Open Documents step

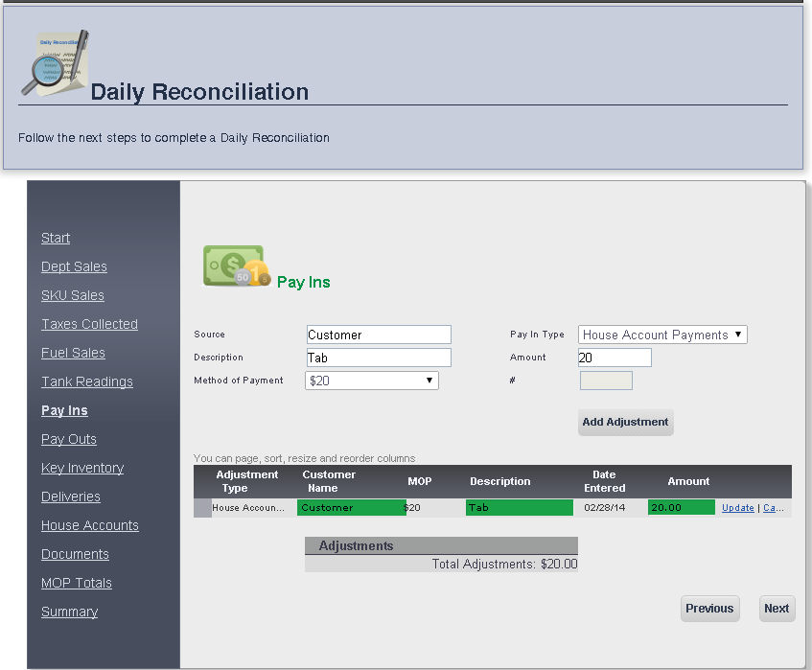pyautogui.click(x=75, y=554)
